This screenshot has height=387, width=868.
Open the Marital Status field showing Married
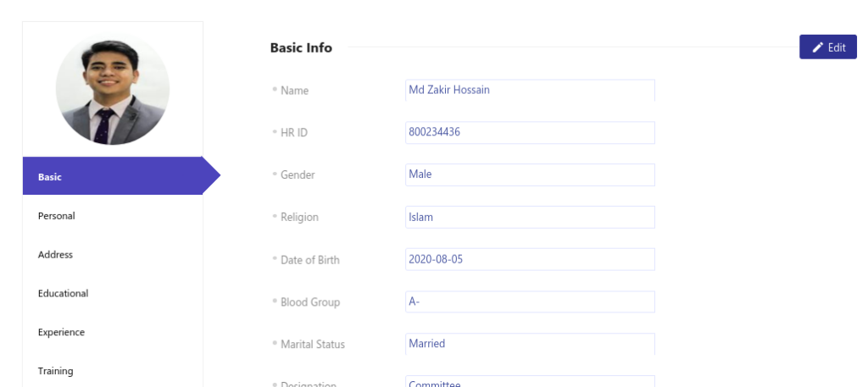(531, 344)
